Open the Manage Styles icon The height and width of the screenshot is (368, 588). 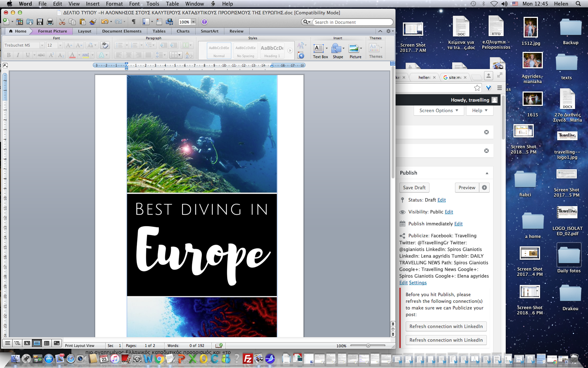tap(301, 55)
